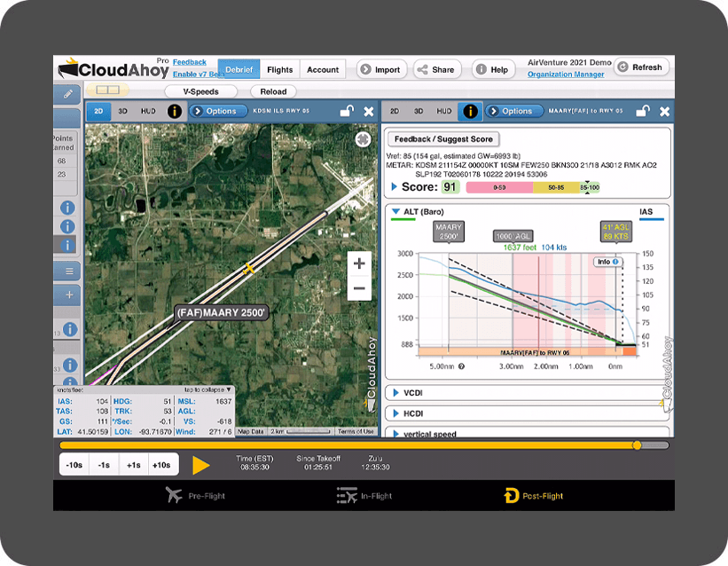Viewport: 728px width, 566px height.
Task: Open the Organization Manager link
Action: click(566, 74)
